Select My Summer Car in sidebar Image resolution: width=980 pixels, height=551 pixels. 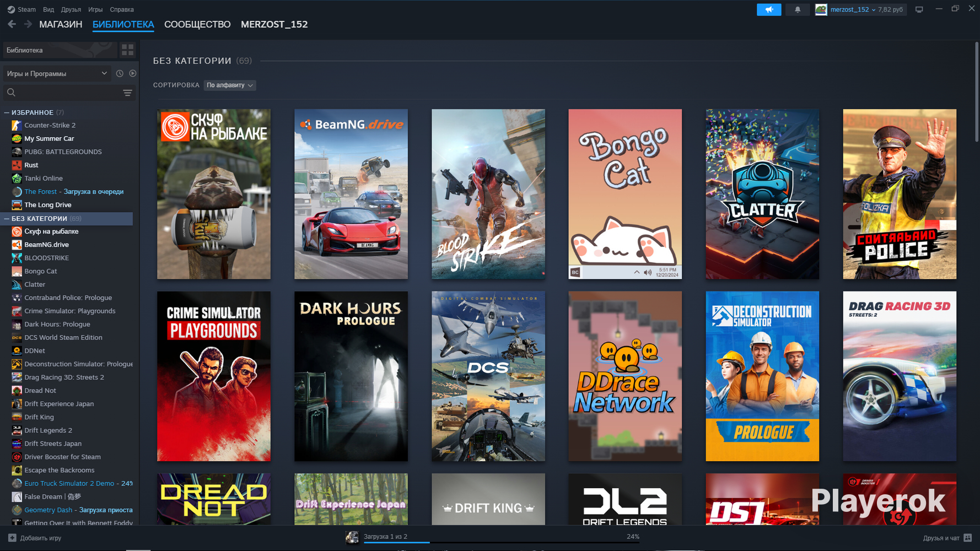[x=49, y=138]
